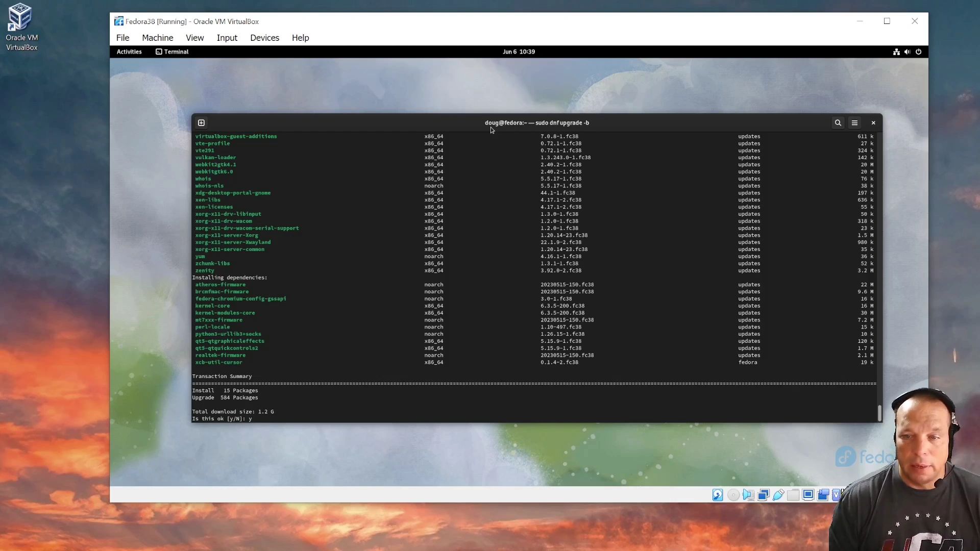The width and height of the screenshot is (980, 551).
Task: Click the display settings status icon
Action: click(808, 495)
